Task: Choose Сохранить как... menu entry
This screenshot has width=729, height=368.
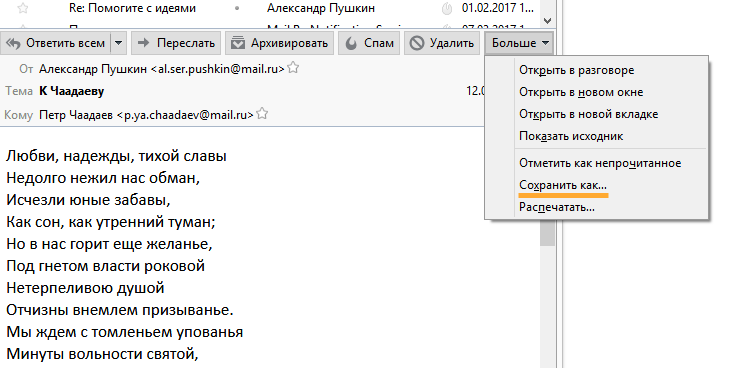Action: [x=596, y=185]
